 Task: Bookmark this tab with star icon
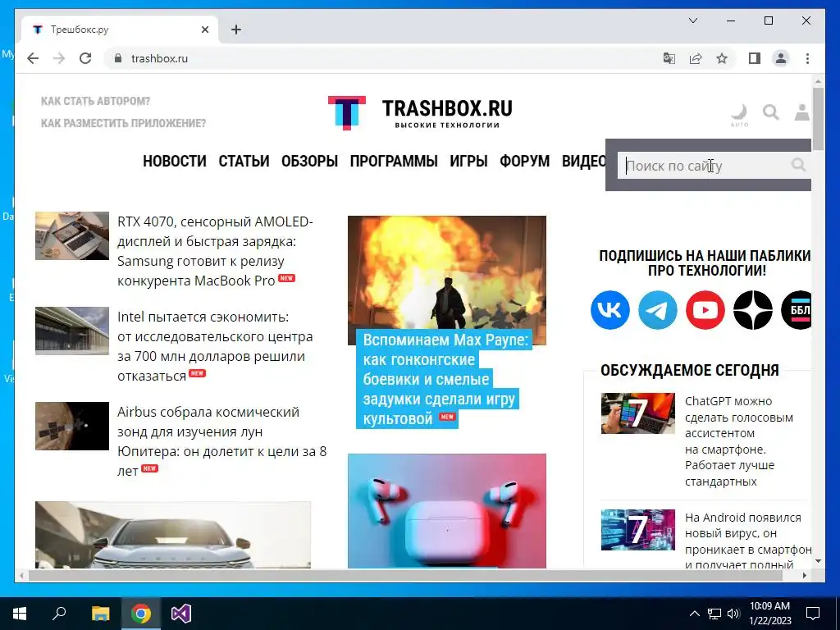pyautogui.click(x=722, y=58)
